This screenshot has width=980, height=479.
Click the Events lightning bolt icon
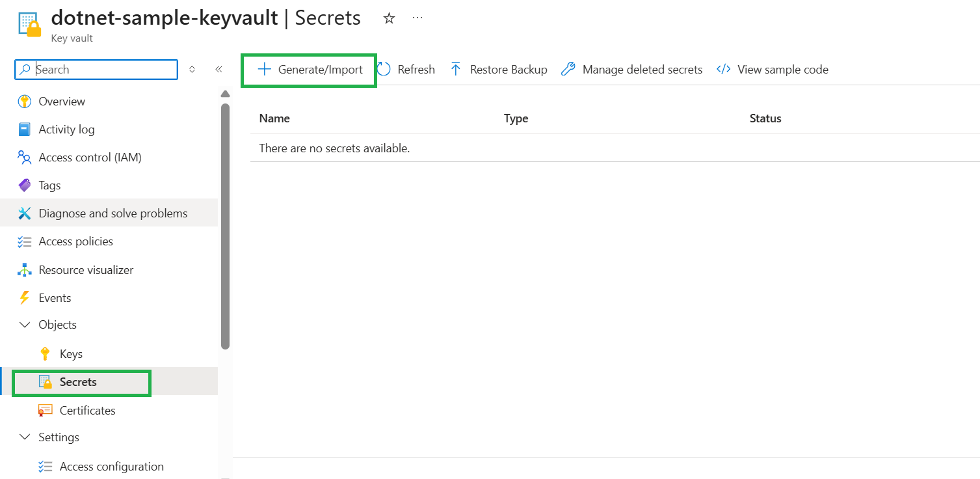click(x=25, y=298)
